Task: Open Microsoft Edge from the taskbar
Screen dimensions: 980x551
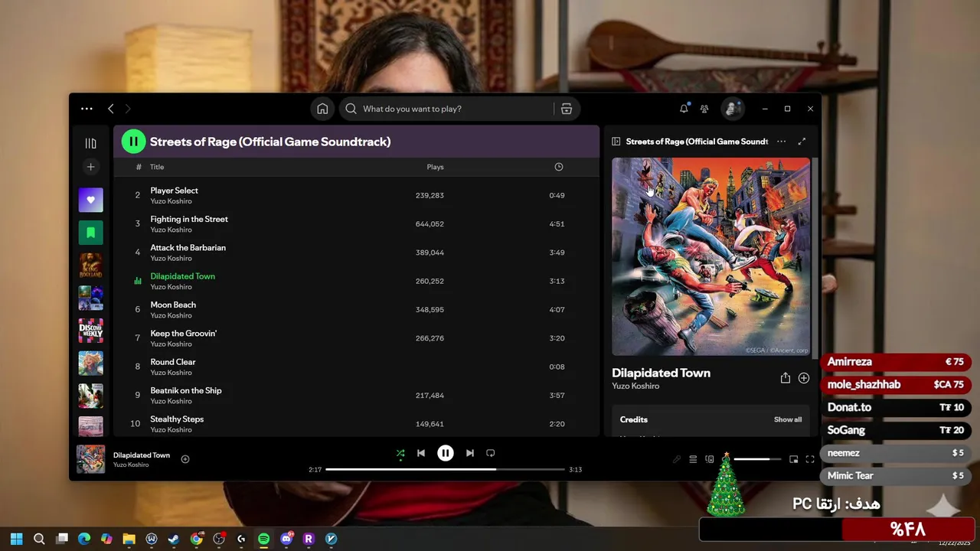Action: (x=84, y=539)
